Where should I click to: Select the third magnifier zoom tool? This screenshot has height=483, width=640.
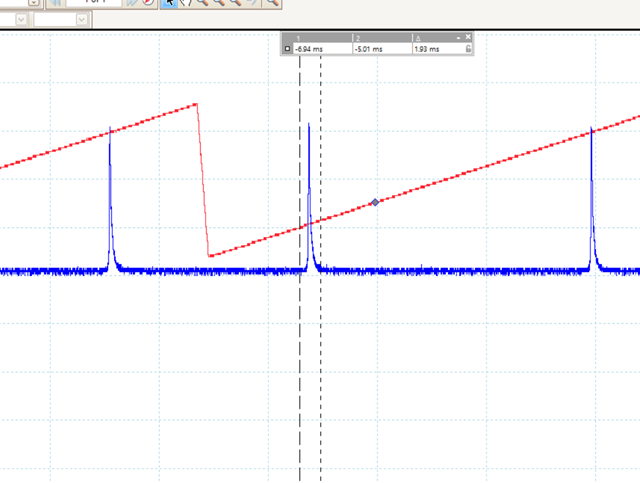[235, 2]
